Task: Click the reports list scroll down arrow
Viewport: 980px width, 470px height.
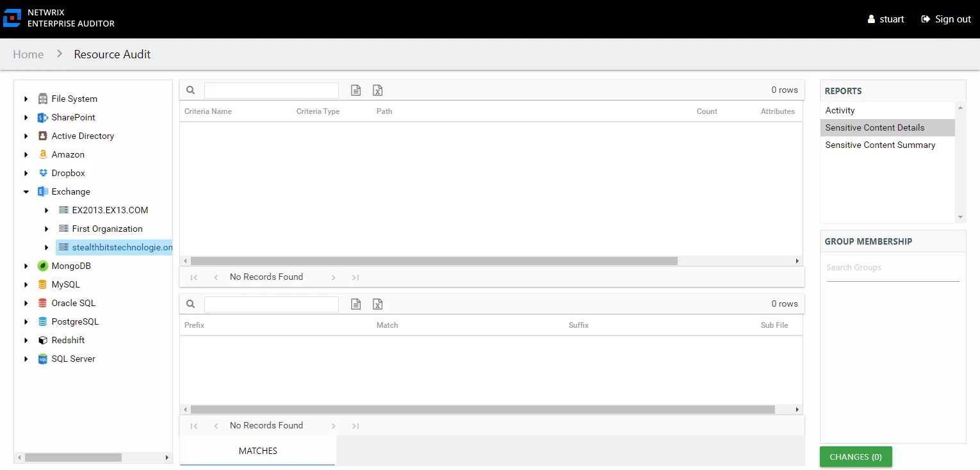Action: click(x=960, y=217)
